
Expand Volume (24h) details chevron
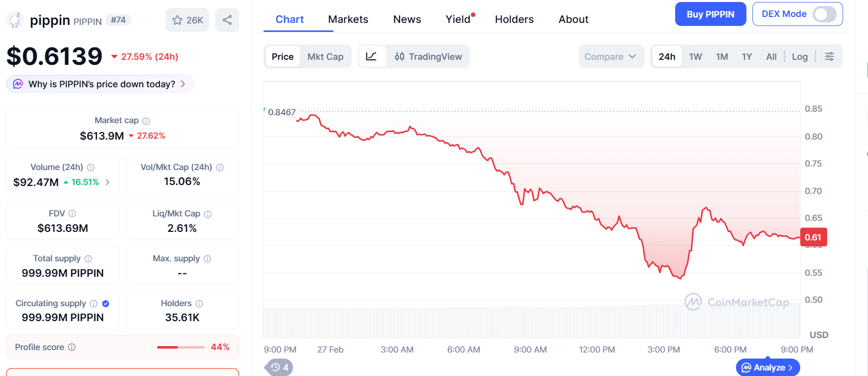pos(108,183)
